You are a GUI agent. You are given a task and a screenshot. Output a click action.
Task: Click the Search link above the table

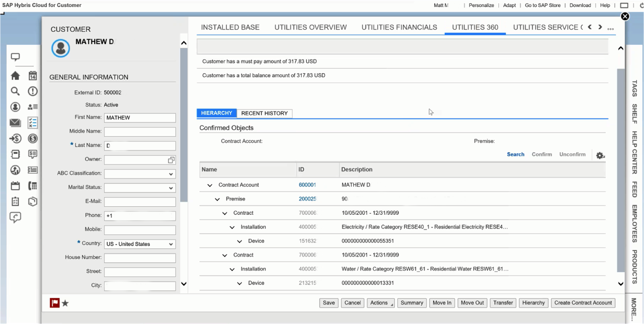pyautogui.click(x=516, y=154)
